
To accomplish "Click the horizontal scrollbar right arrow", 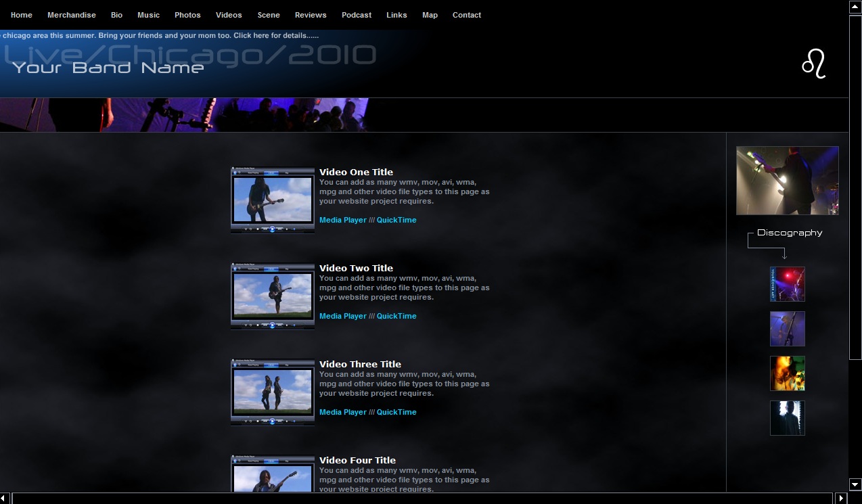I will coord(842,498).
